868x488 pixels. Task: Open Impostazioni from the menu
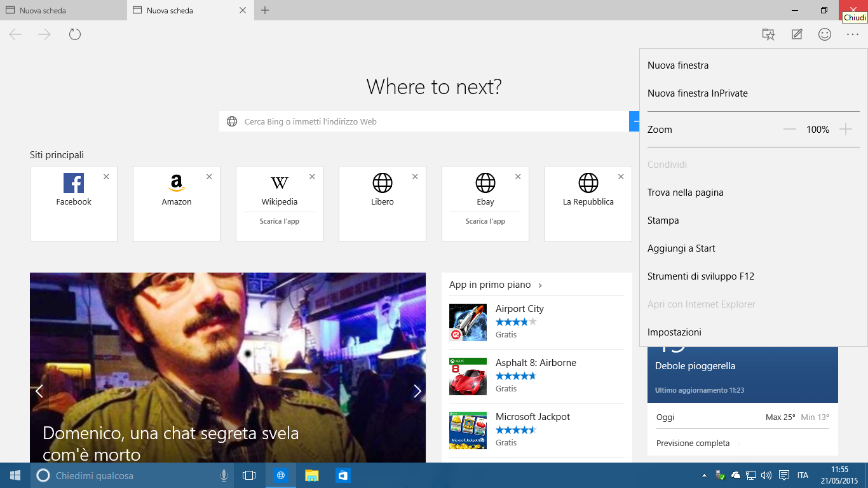click(x=754, y=332)
